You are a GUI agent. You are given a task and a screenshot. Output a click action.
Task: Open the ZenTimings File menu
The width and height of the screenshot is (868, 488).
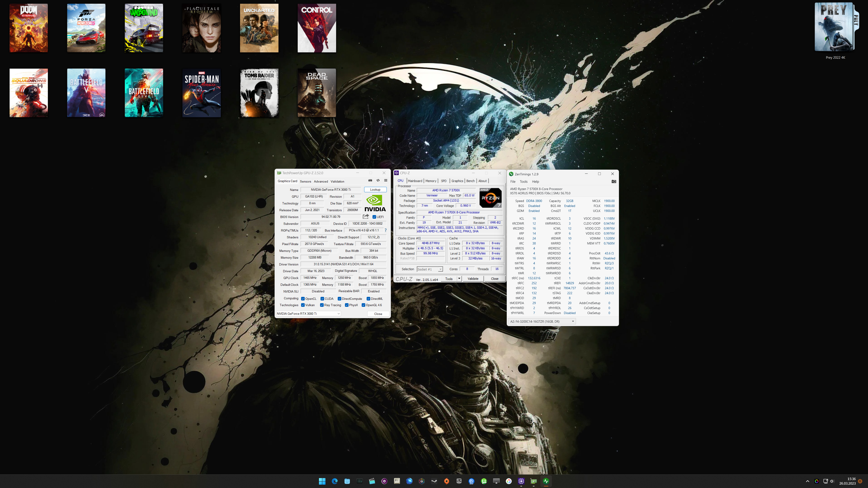coord(513,181)
